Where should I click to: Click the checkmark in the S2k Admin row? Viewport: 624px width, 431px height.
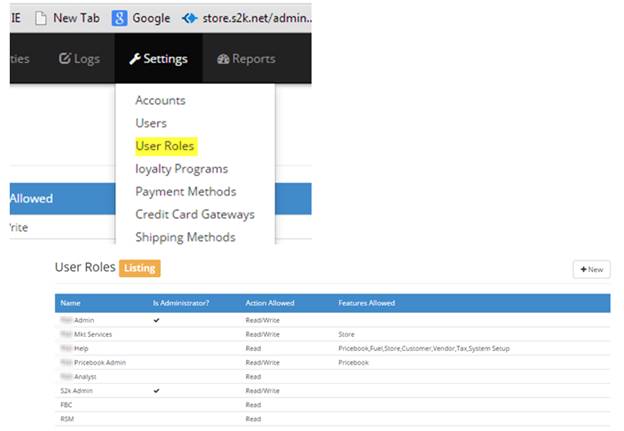[155, 390]
